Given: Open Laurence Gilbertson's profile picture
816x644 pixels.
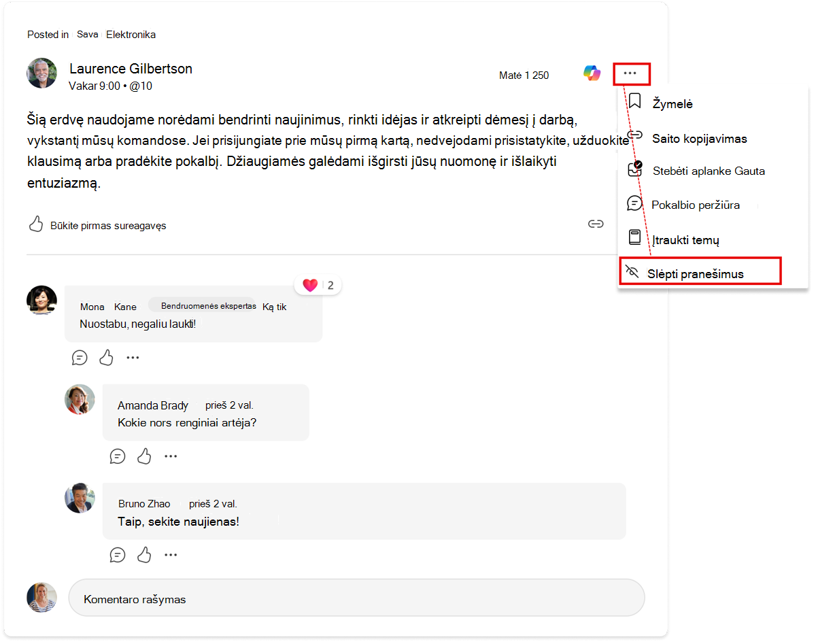Looking at the screenshot, I should pos(41,73).
